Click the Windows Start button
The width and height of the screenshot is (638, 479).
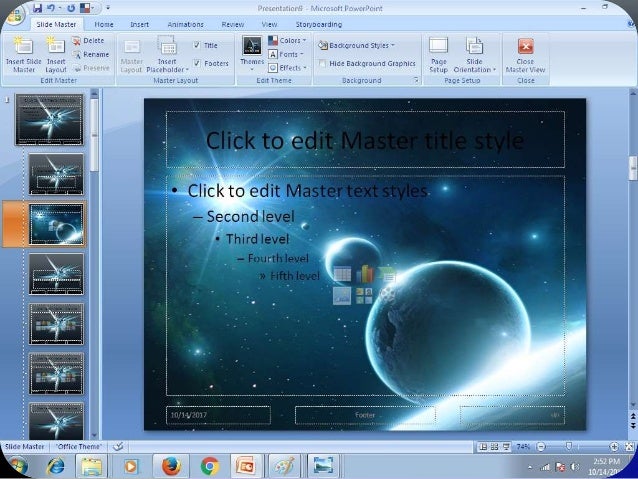[16, 466]
